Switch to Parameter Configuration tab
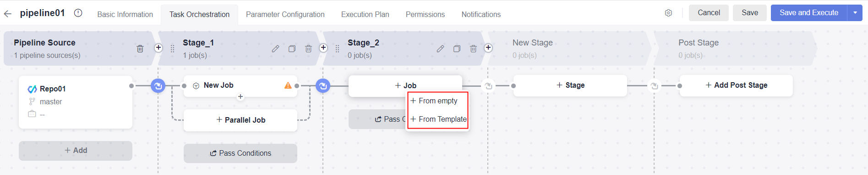This screenshot has width=868, height=175. pyautogui.click(x=285, y=14)
